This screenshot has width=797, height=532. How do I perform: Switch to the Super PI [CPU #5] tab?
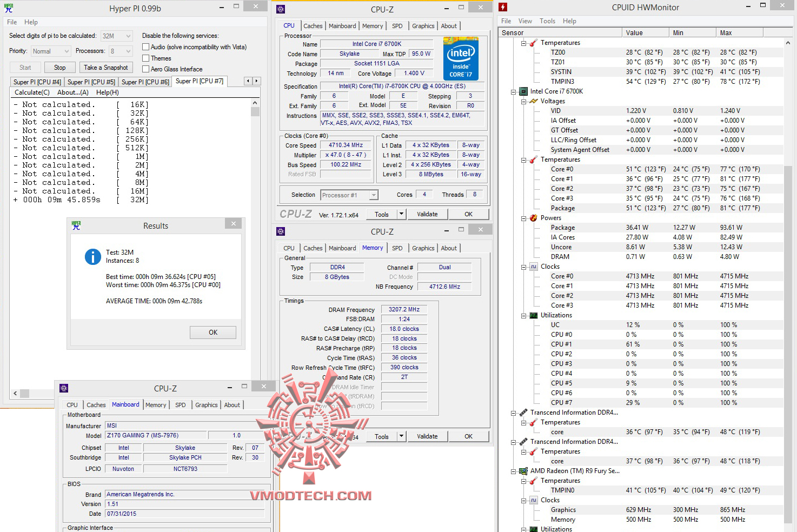(x=91, y=82)
